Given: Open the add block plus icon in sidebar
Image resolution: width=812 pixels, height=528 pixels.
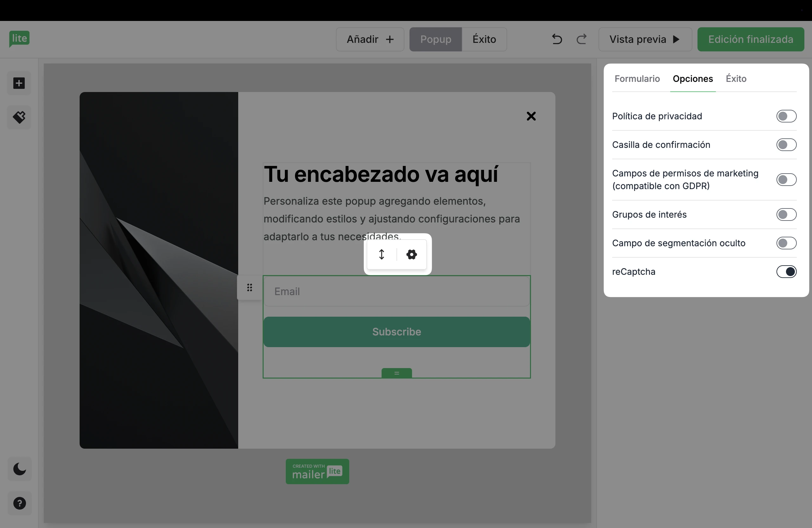Looking at the screenshot, I should click(19, 83).
